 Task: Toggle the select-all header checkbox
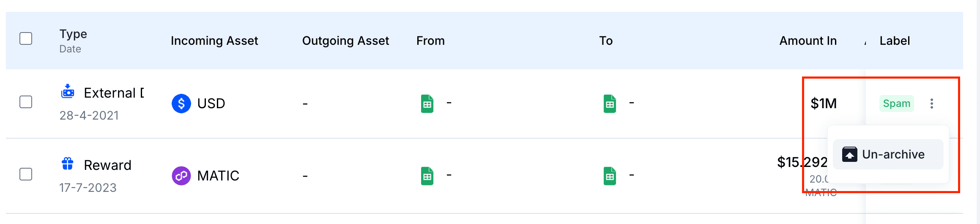coord(26,38)
